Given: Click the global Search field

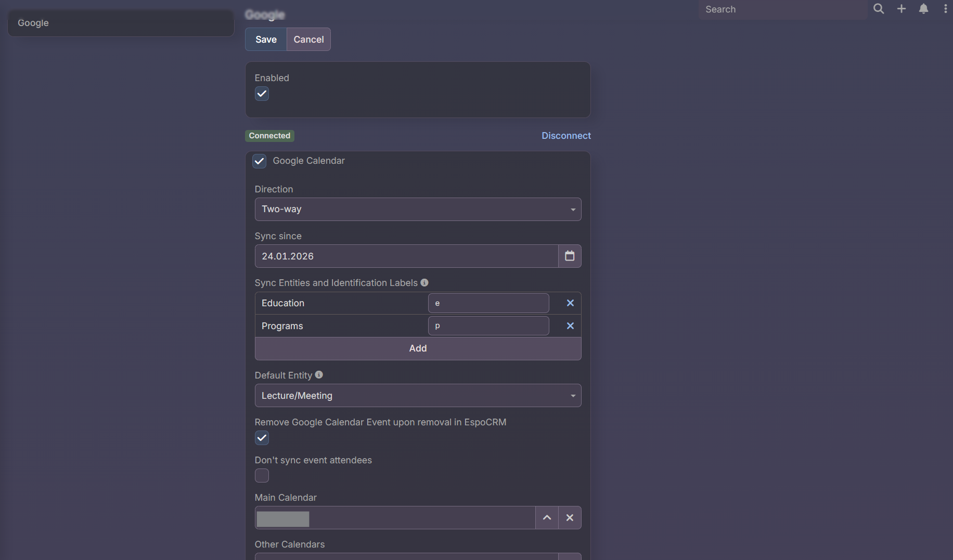Looking at the screenshot, I should click(783, 9).
